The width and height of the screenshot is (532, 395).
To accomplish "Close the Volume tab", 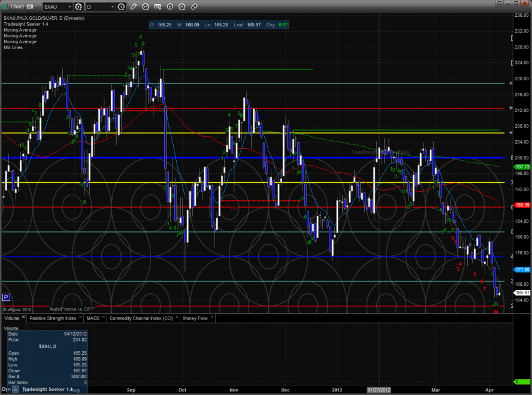I will click(24, 318).
